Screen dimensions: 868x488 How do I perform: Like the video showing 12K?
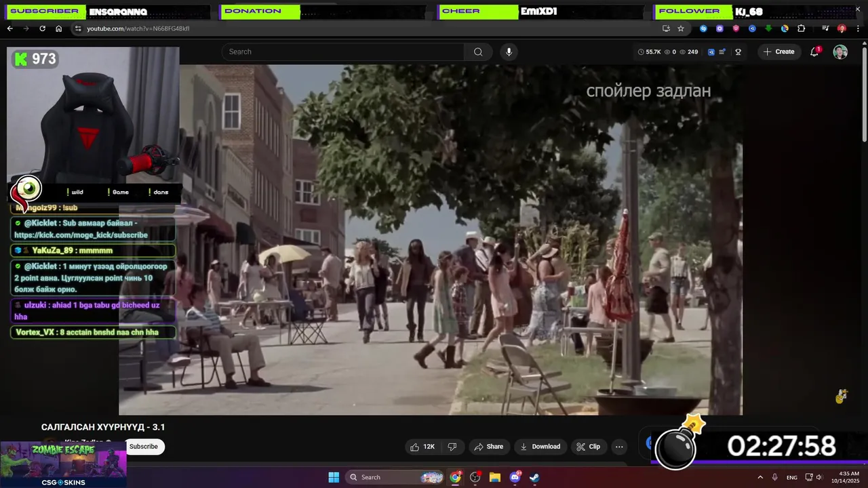click(422, 447)
